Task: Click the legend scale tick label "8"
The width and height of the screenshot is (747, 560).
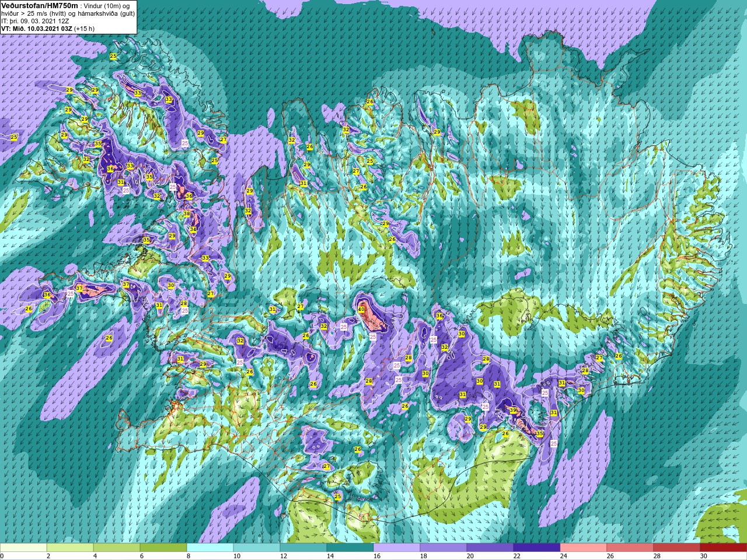Action: [189, 556]
